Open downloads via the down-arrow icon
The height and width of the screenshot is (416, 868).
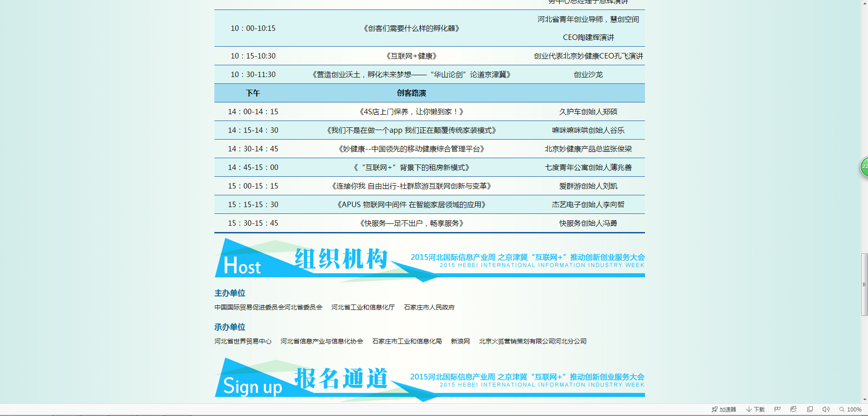pyautogui.click(x=749, y=409)
